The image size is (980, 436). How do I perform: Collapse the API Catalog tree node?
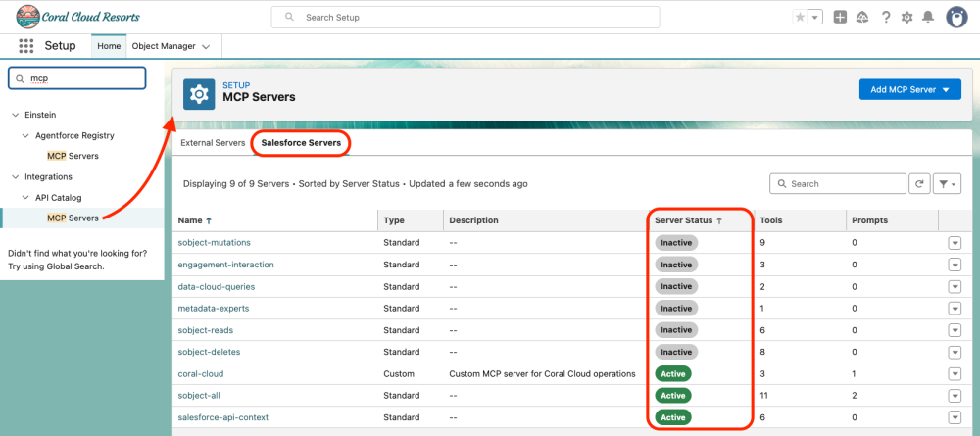pos(25,198)
